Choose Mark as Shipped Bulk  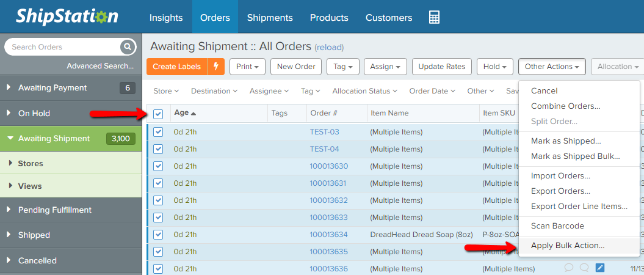point(579,156)
